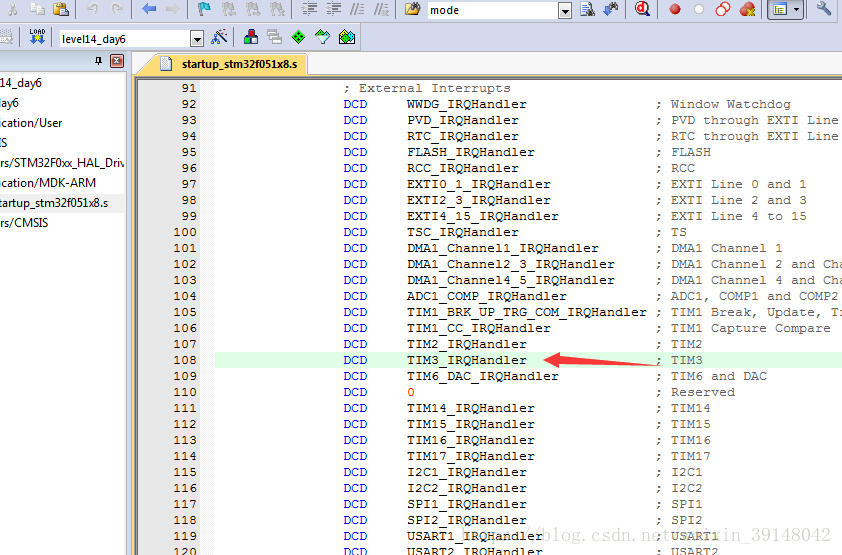Click the Cut scissors toolbar icon

pos(12,8)
